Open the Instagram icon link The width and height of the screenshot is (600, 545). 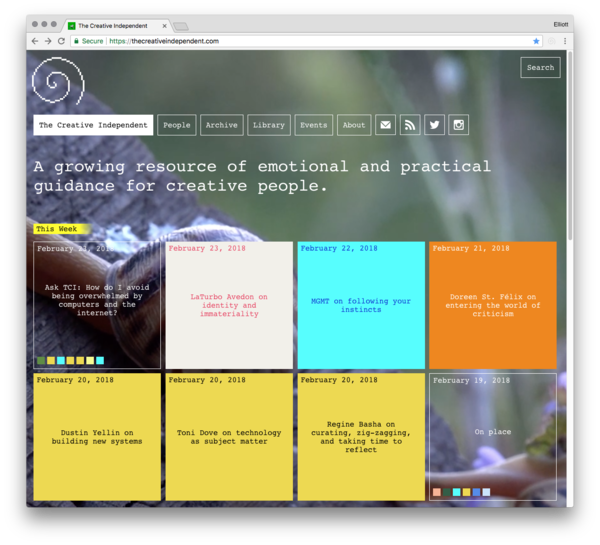[459, 125]
